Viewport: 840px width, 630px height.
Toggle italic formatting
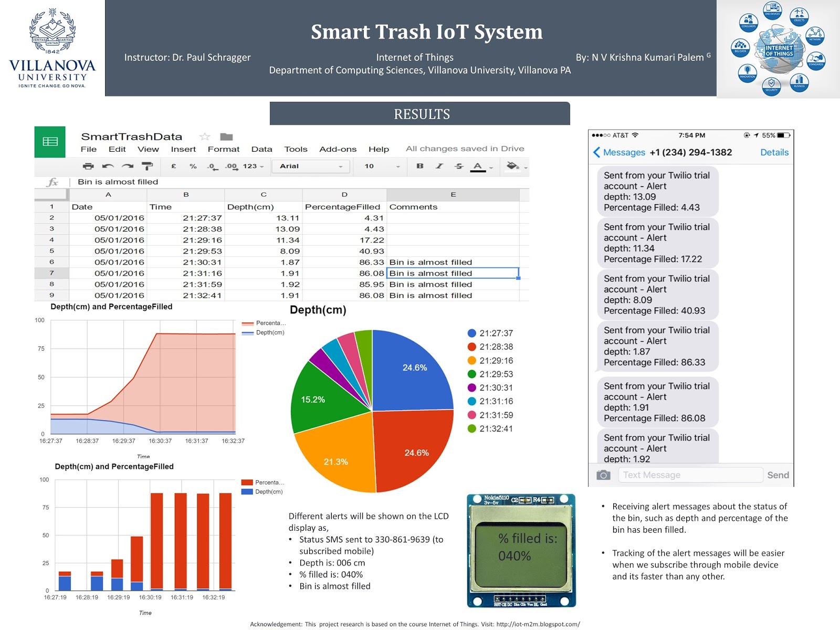coord(439,166)
